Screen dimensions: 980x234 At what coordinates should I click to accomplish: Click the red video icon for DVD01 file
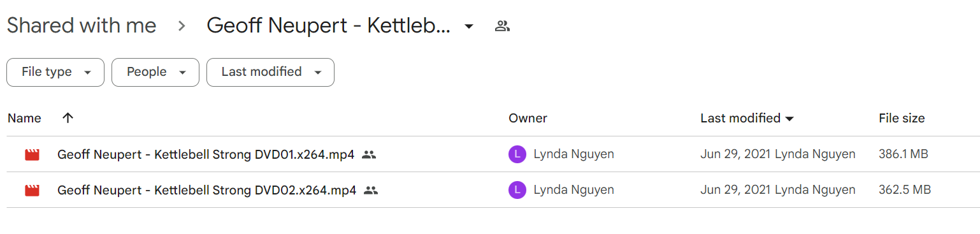coord(32,154)
